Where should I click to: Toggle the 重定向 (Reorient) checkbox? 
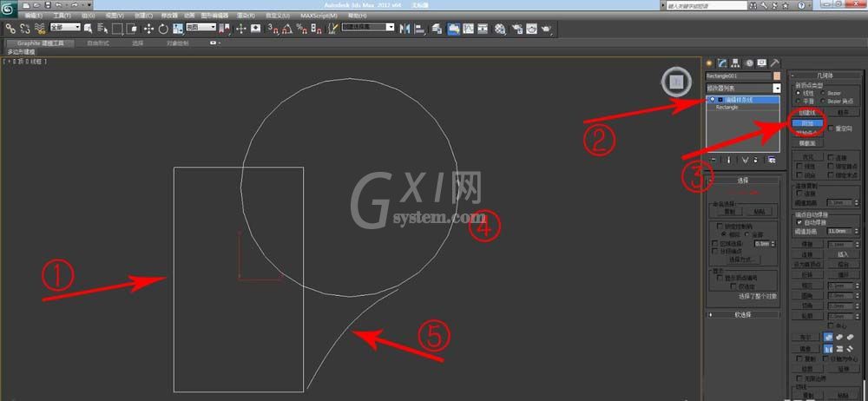coord(831,128)
